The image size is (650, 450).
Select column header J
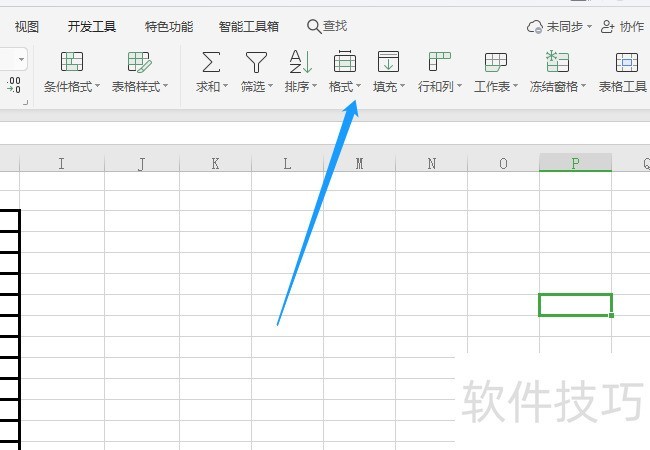[142, 163]
